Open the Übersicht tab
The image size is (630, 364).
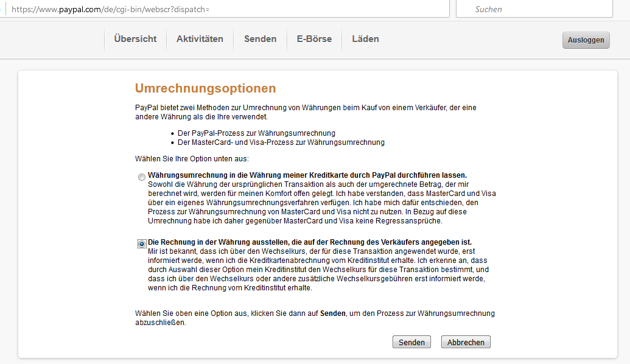click(x=135, y=39)
